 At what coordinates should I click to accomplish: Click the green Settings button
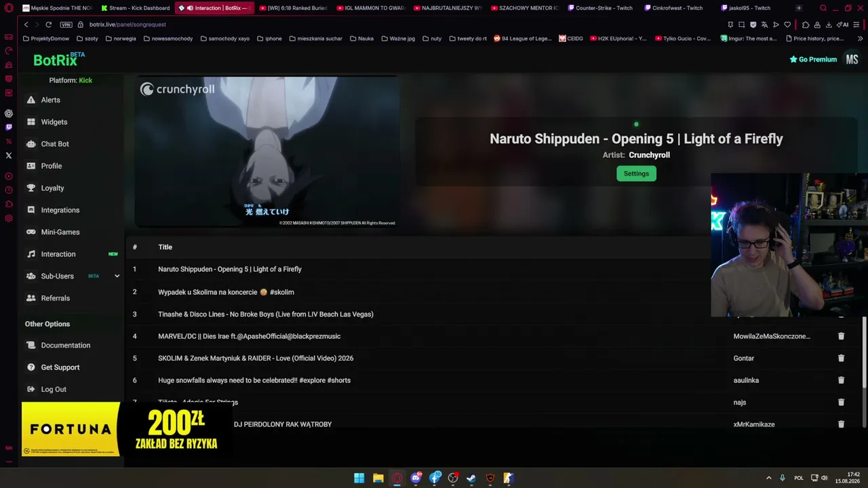[x=636, y=174]
